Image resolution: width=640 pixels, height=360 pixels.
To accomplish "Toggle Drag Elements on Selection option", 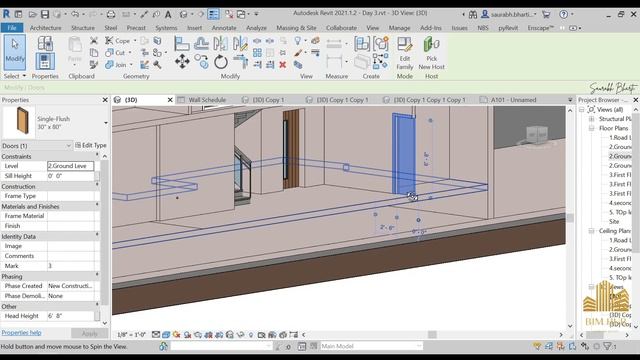I will [584, 347].
